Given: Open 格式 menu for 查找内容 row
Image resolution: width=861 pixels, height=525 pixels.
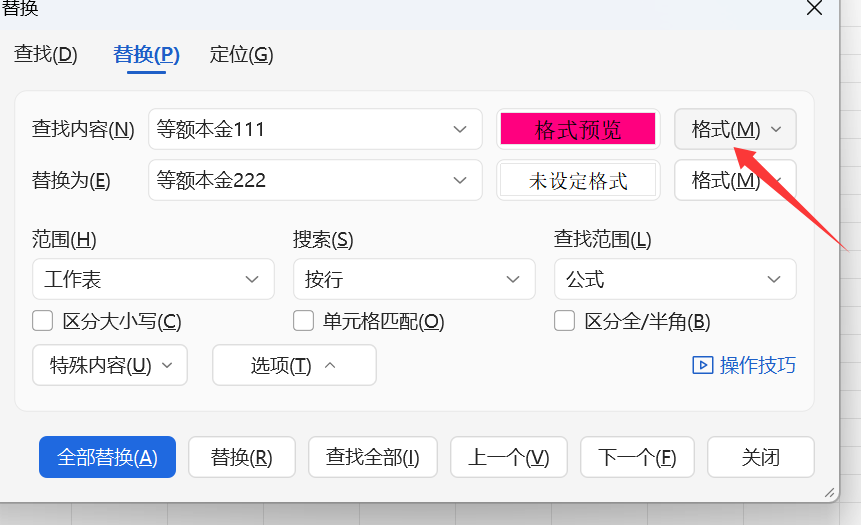Looking at the screenshot, I should [735, 130].
